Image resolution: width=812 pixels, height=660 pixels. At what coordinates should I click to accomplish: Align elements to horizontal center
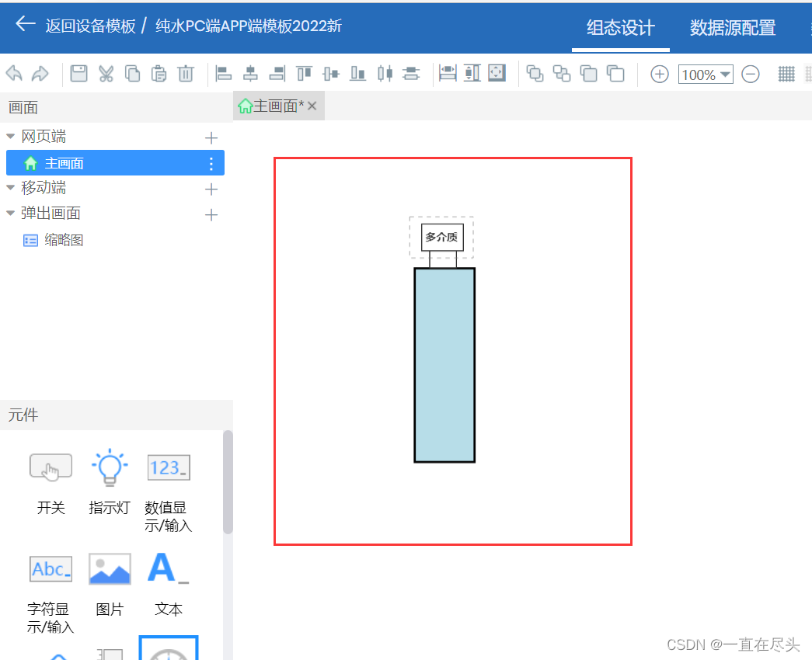251,74
